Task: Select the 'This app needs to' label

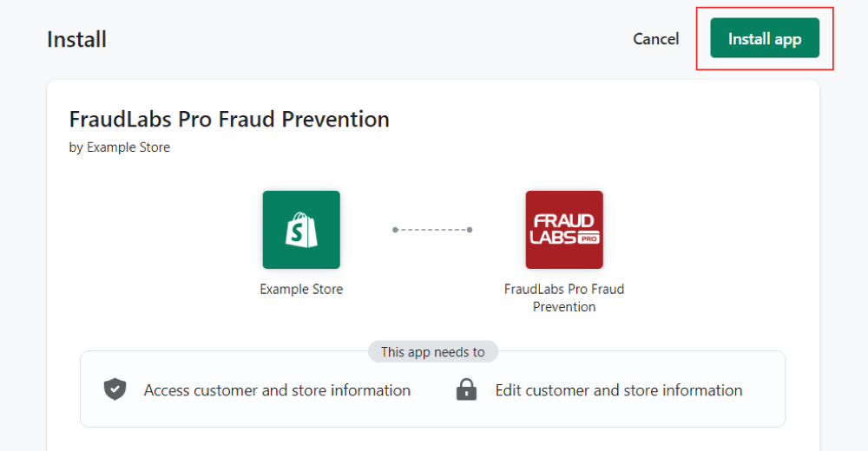Action: pyautogui.click(x=433, y=352)
